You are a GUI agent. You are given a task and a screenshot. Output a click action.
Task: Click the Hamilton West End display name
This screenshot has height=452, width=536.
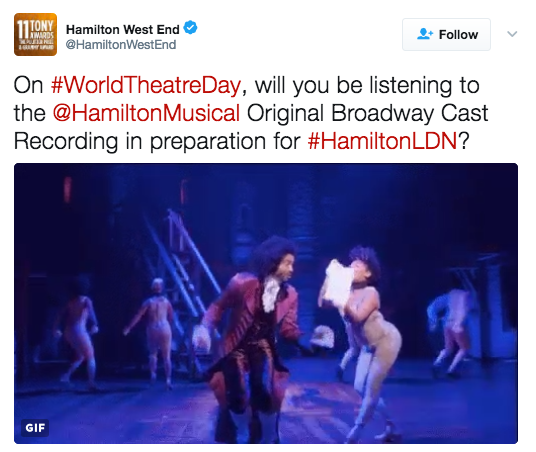123,29
